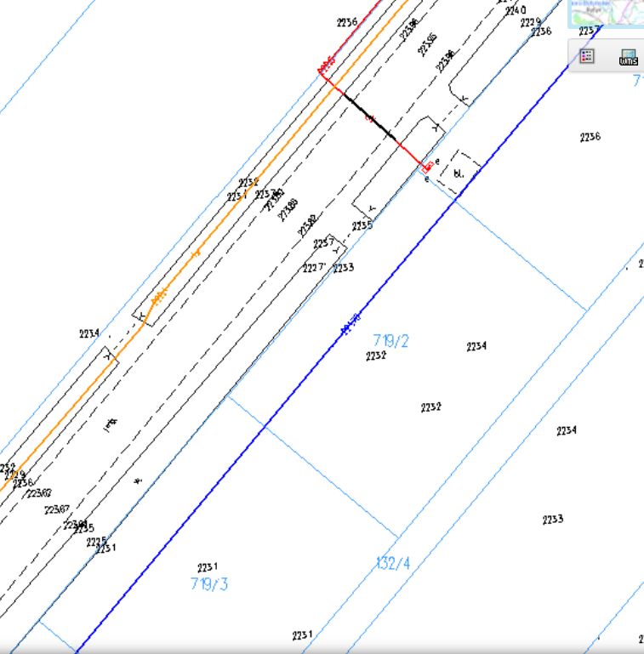This screenshot has width=644, height=654.
Task: Click the 2240 elevation label
Action: point(516,10)
